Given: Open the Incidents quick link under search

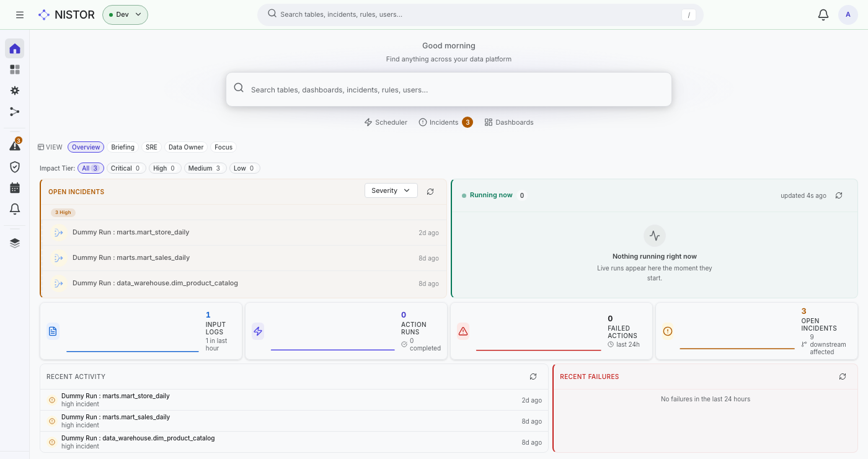Looking at the screenshot, I should 446,122.
